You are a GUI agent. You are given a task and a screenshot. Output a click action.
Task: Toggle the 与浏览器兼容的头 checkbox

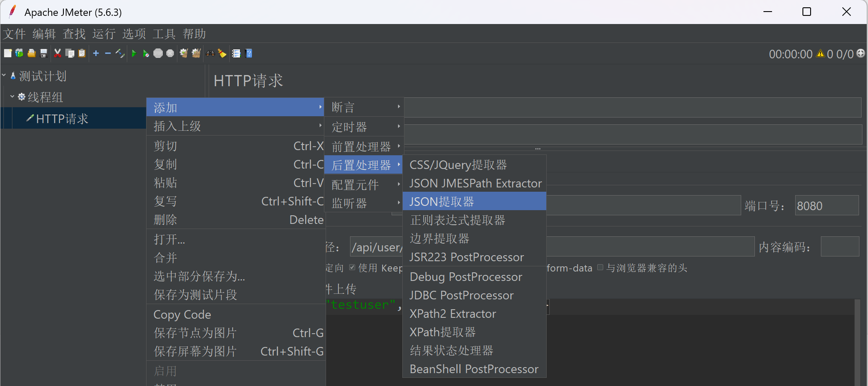600,268
